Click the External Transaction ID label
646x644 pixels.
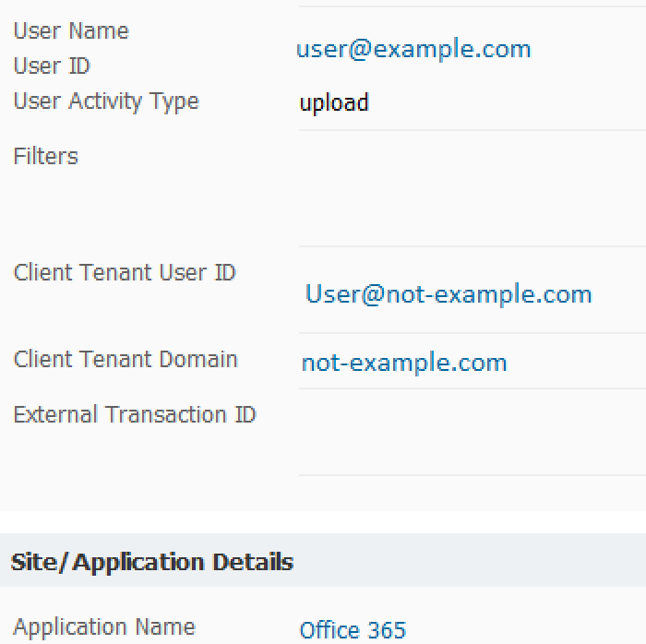[x=135, y=415]
